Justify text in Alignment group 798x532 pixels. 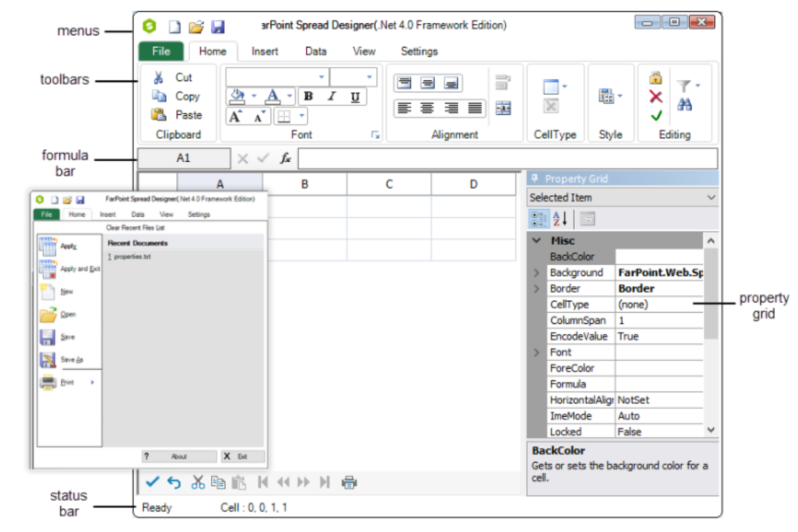pyautogui.click(x=475, y=108)
